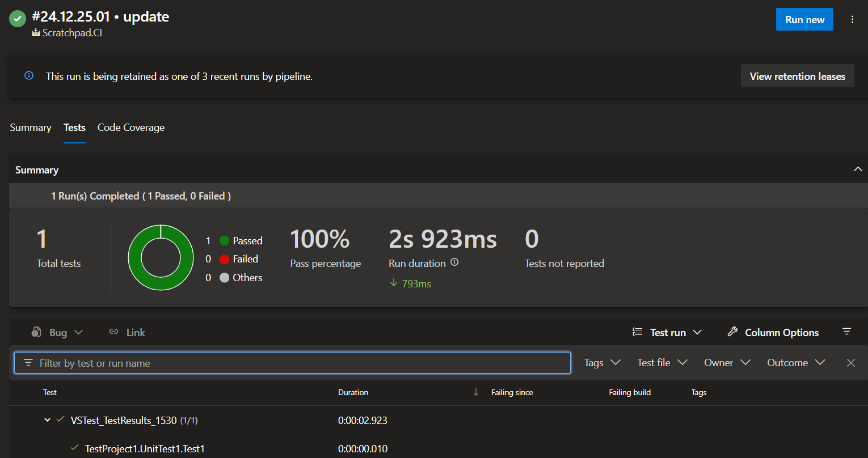Click the 1 Run(s) Completed status text
Image resolution: width=868 pixels, height=458 pixels.
141,196
